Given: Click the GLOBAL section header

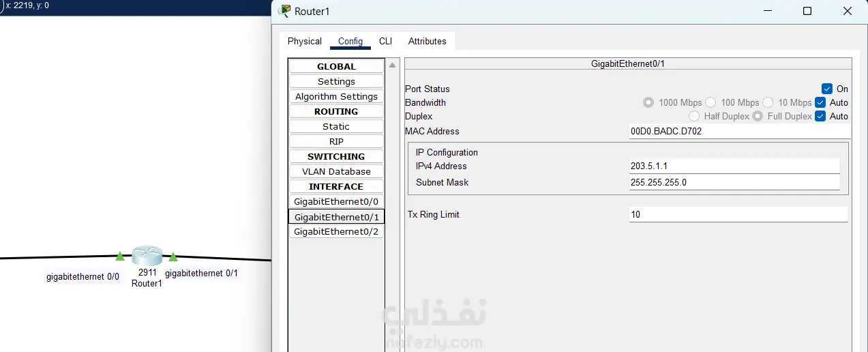Looking at the screenshot, I should pyautogui.click(x=336, y=66).
